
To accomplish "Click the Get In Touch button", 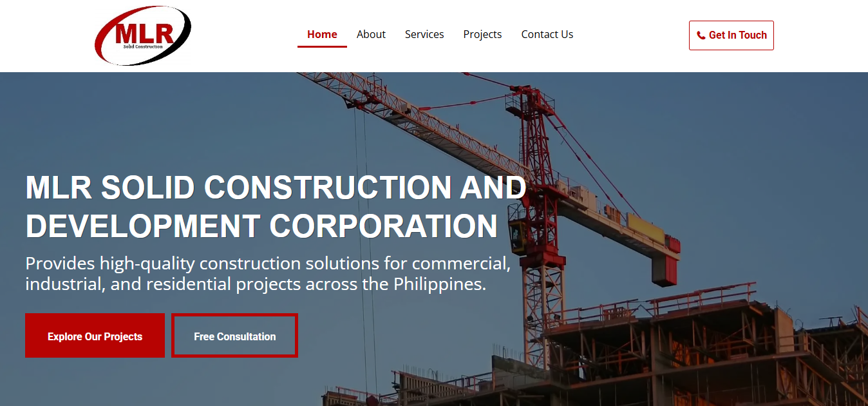I will [731, 35].
